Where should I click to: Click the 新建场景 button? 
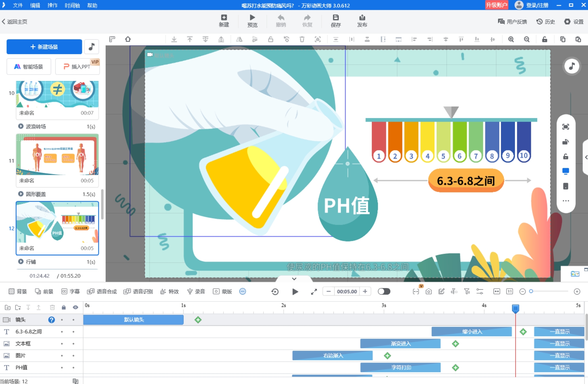tap(44, 47)
